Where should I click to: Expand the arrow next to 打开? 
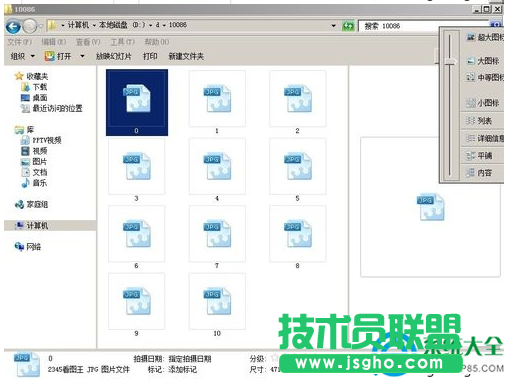82,56
